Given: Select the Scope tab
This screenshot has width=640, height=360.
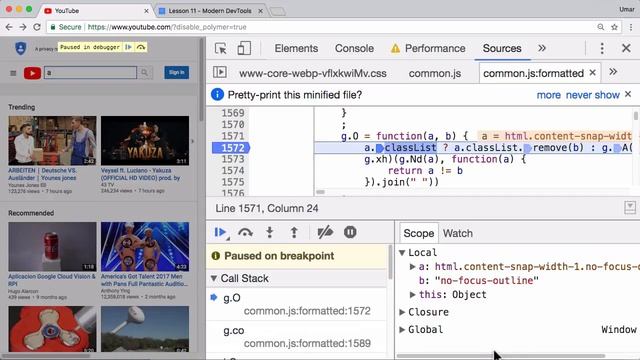Looking at the screenshot, I should point(418,233).
